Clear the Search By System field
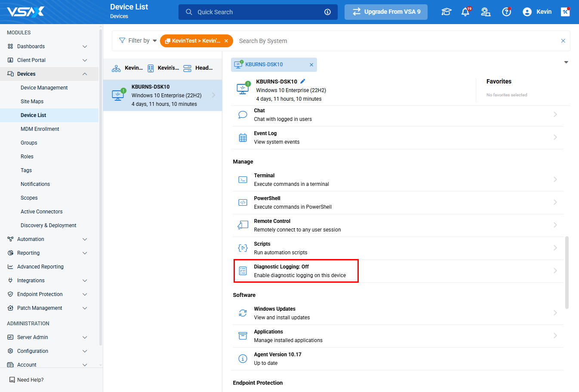The height and width of the screenshot is (392, 579). coord(563,41)
